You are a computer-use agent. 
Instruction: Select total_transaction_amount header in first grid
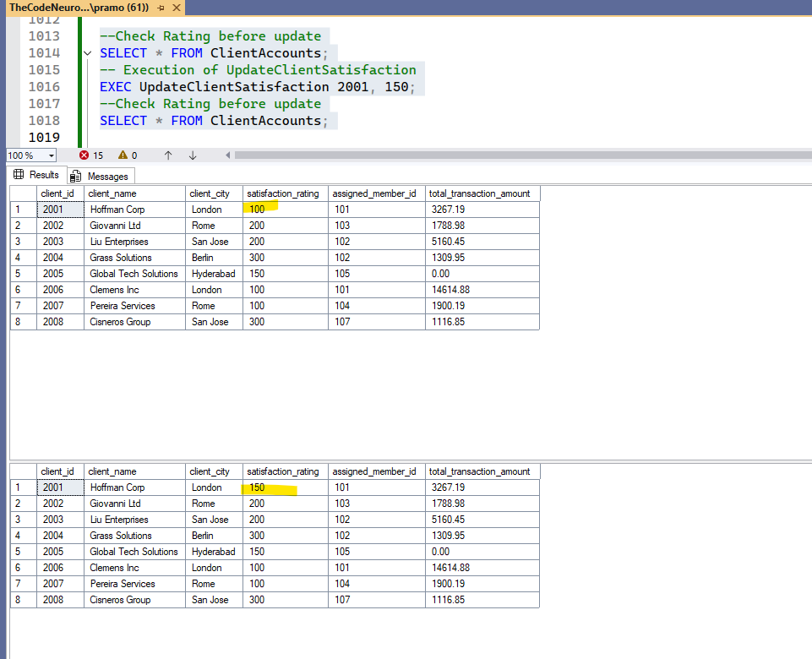coord(482,193)
